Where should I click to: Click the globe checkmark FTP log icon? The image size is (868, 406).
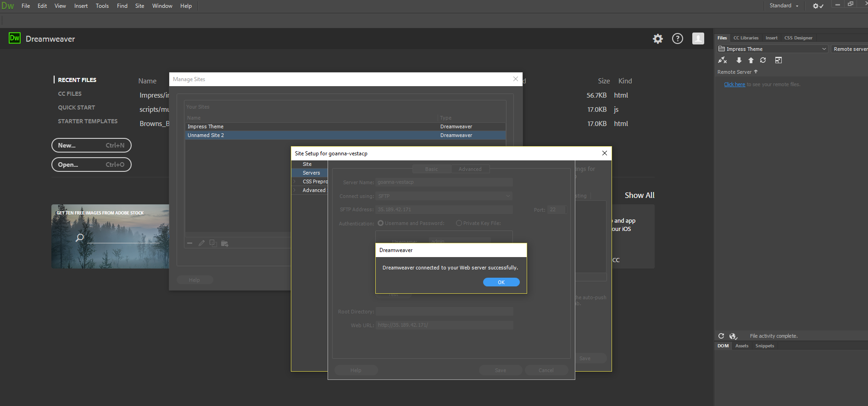coord(733,336)
